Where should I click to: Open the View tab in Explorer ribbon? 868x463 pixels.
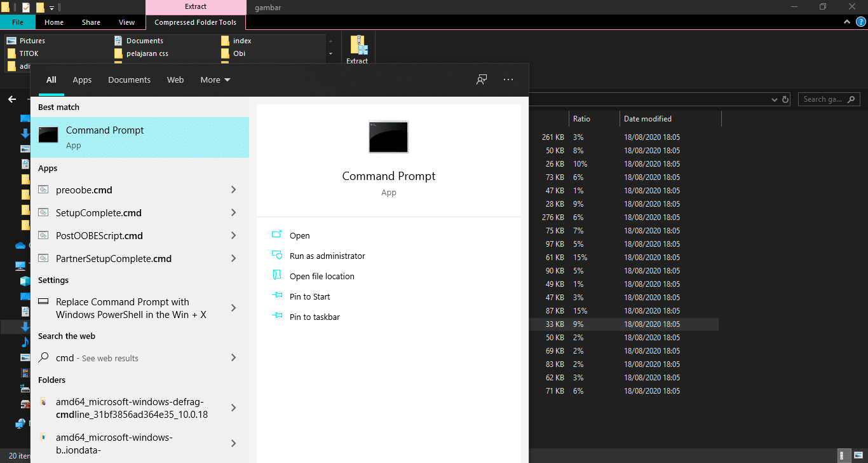click(127, 22)
